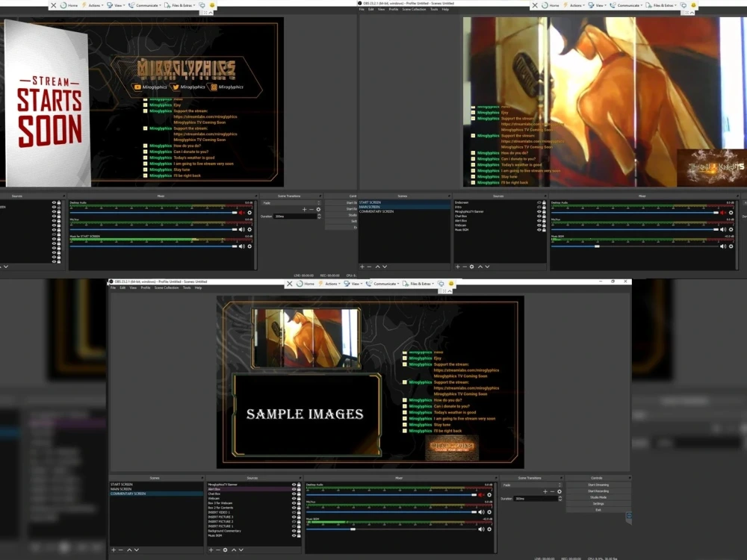Open source properties gear in bottom OBS window
This screenshot has width=747, height=560.
pyautogui.click(x=226, y=550)
